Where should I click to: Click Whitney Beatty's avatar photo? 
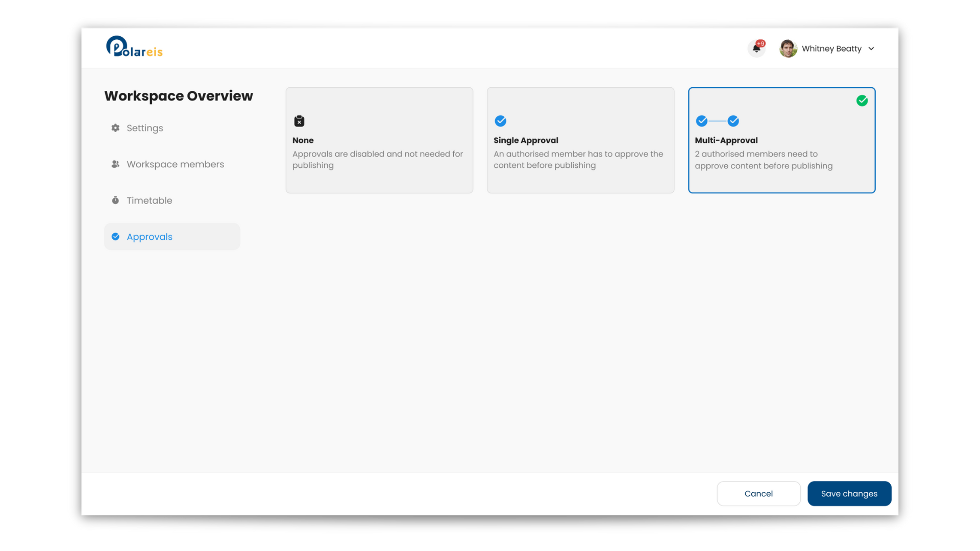(x=788, y=49)
